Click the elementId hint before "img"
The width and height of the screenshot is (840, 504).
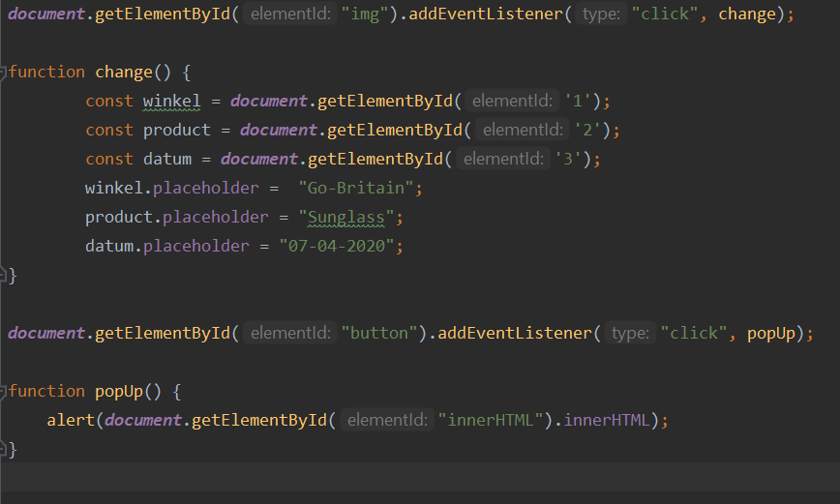(288, 15)
